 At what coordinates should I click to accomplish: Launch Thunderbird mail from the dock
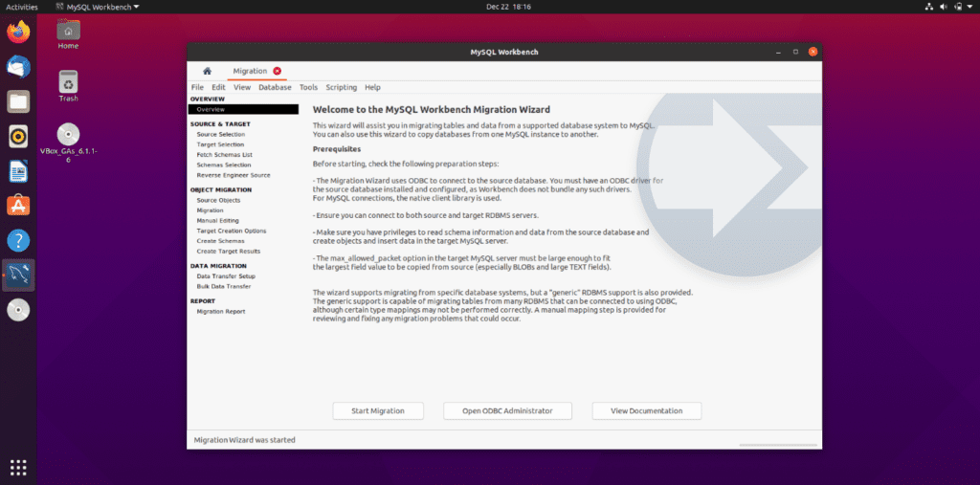(x=18, y=66)
